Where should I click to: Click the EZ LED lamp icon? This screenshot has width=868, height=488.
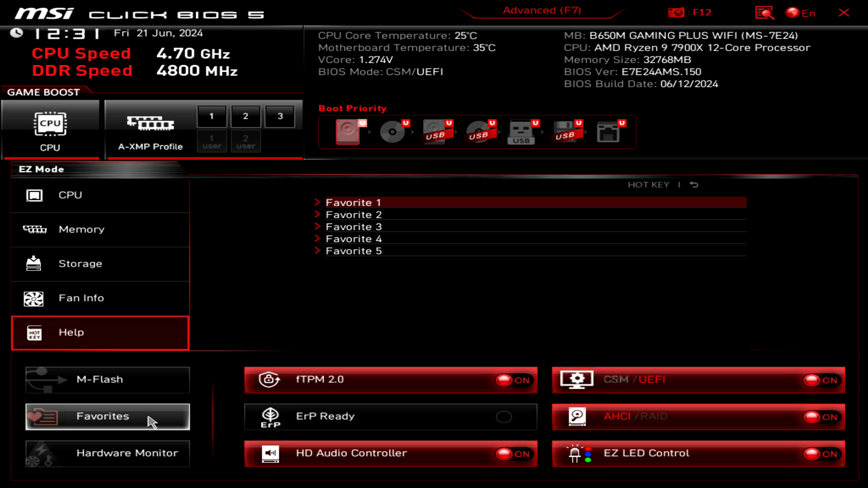coord(578,454)
